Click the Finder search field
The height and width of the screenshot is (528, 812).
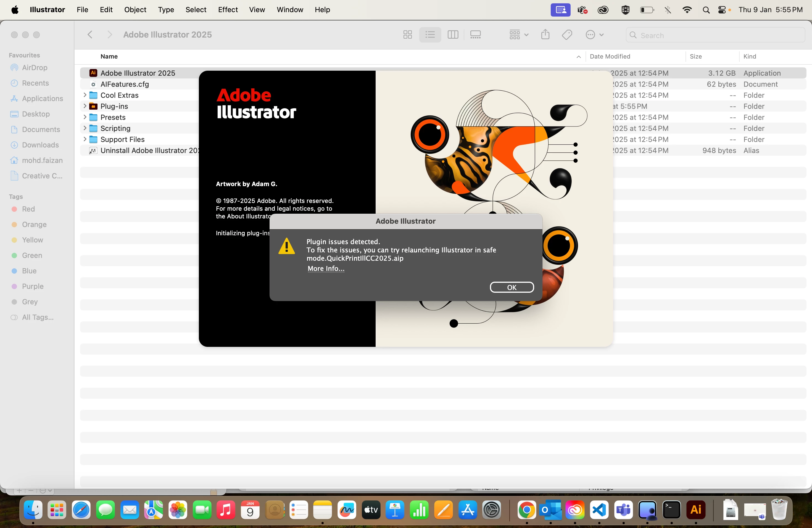[716, 35]
